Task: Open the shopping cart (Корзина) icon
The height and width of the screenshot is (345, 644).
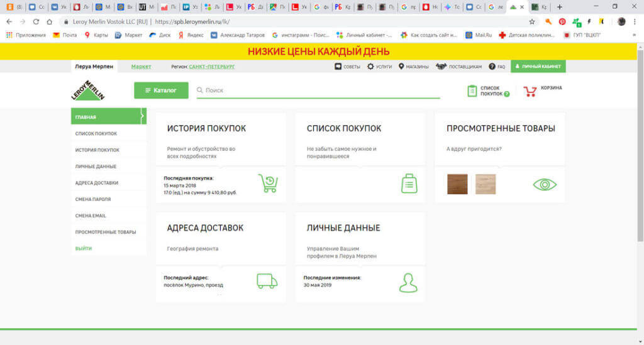Action: click(530, 91)
